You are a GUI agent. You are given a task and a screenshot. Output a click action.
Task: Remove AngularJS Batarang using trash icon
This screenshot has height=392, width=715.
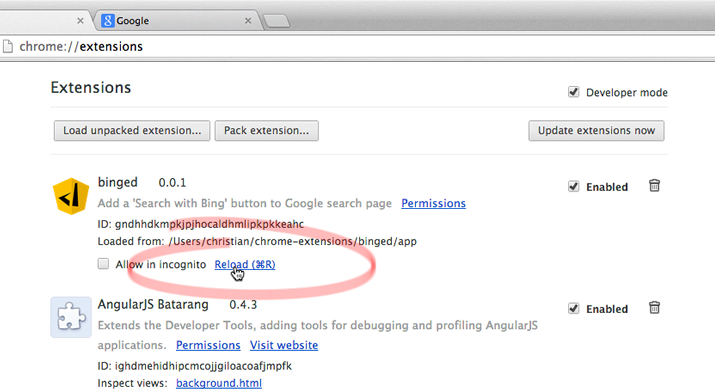point(654,308)
